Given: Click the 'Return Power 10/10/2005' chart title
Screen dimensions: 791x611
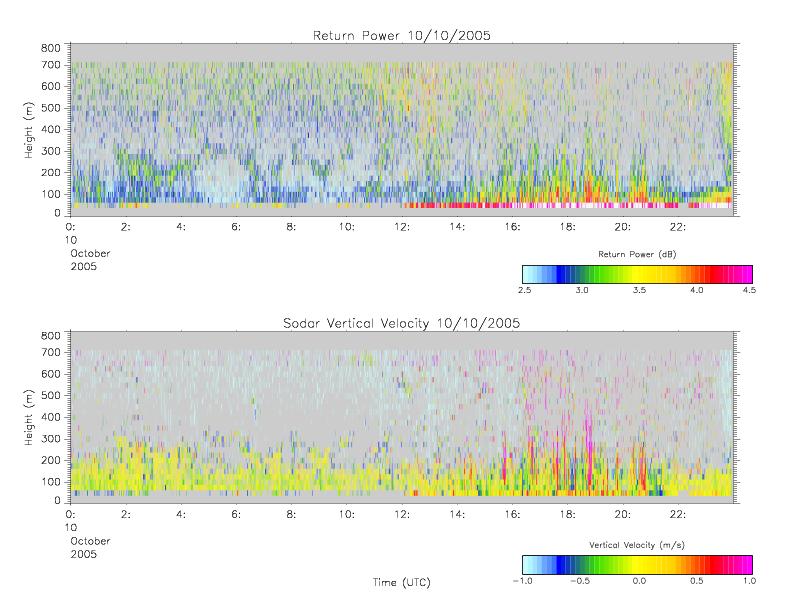Looking at the screenshot, I should [402, 35].
